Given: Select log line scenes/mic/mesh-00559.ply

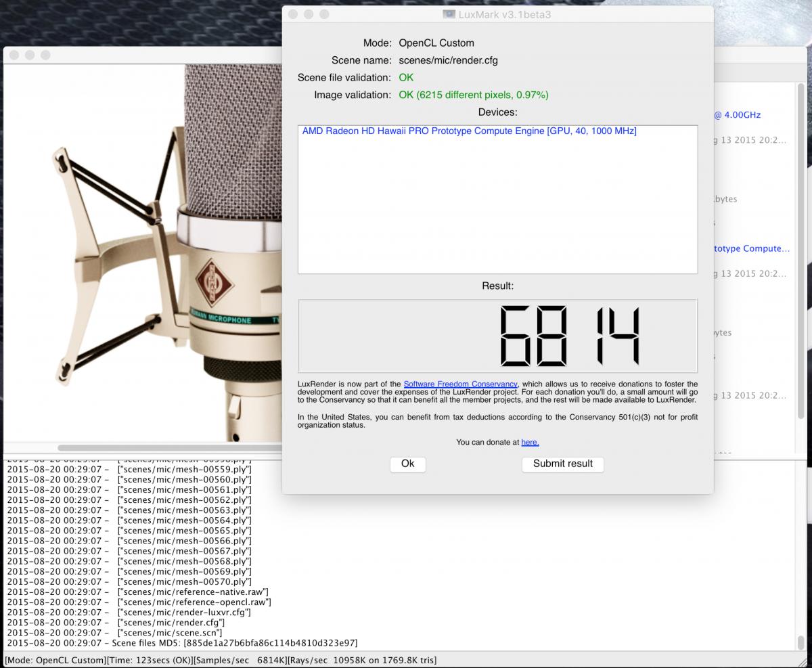Looking at the screenshot, I should click(129, 469).
